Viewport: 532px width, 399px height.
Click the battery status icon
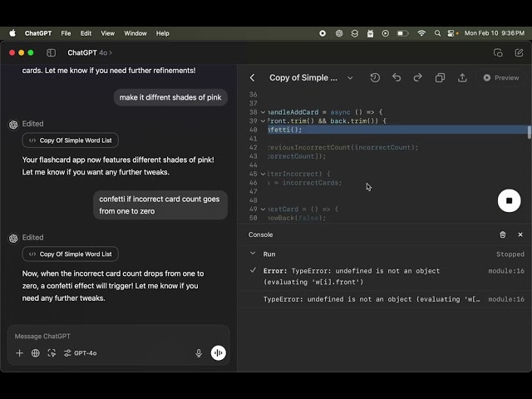402,33
